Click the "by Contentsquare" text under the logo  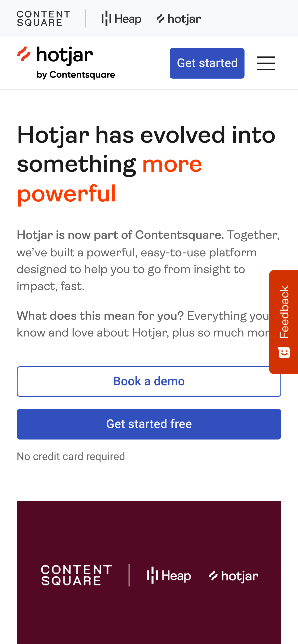(x=76, y=75)
